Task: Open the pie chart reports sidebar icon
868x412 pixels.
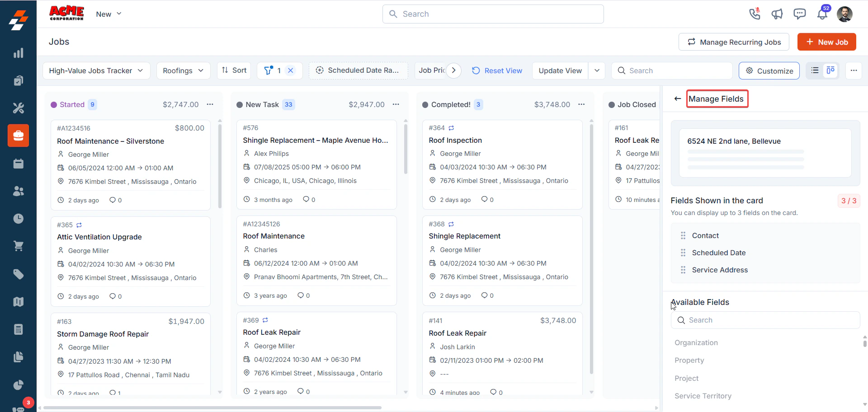Action: point(18,385)
